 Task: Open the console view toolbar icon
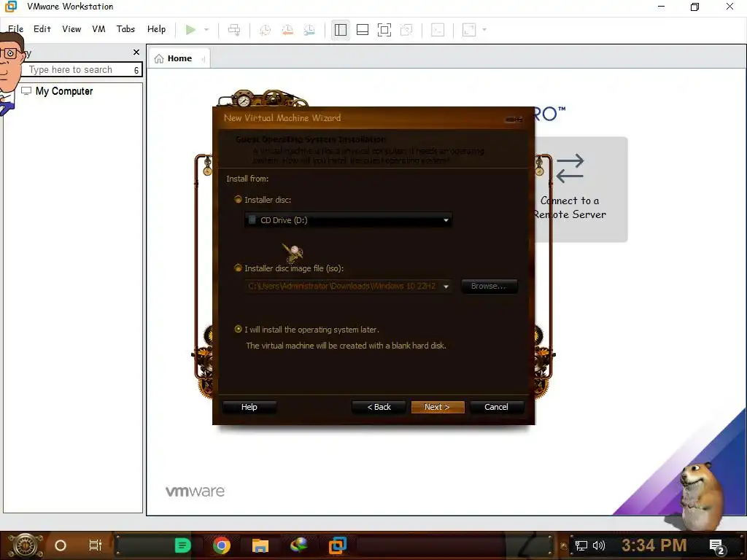tap(438, 30)
